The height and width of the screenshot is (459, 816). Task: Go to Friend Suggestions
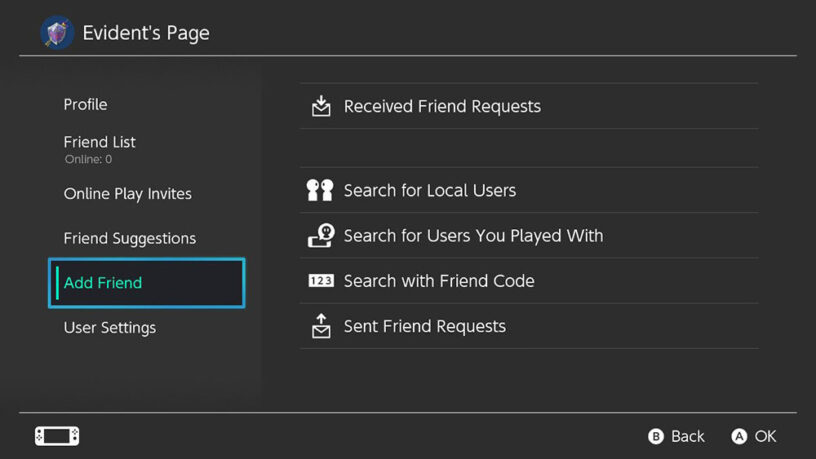[x=130, y=238]
